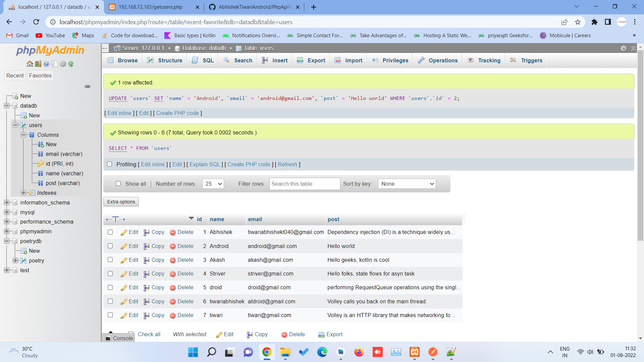The width and height of the screenshot is (644, 362).
Task: Click the Filter rows search field
Action: pos(305,184)
